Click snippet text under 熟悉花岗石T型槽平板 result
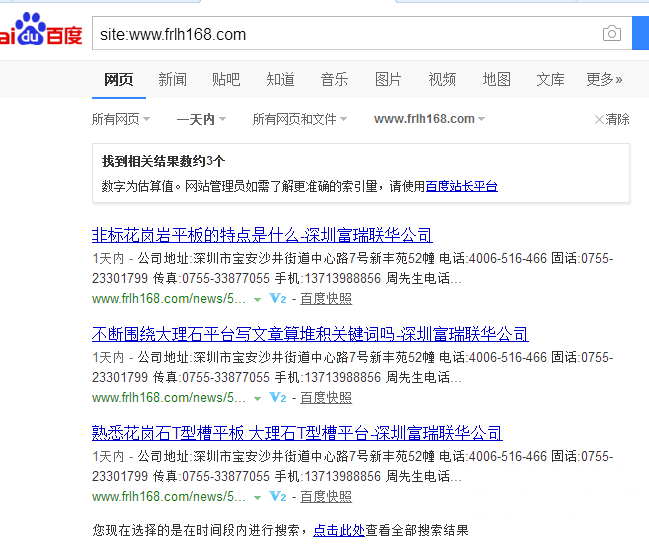This screenshot has height=547, width=649. [x=352, y=466]
